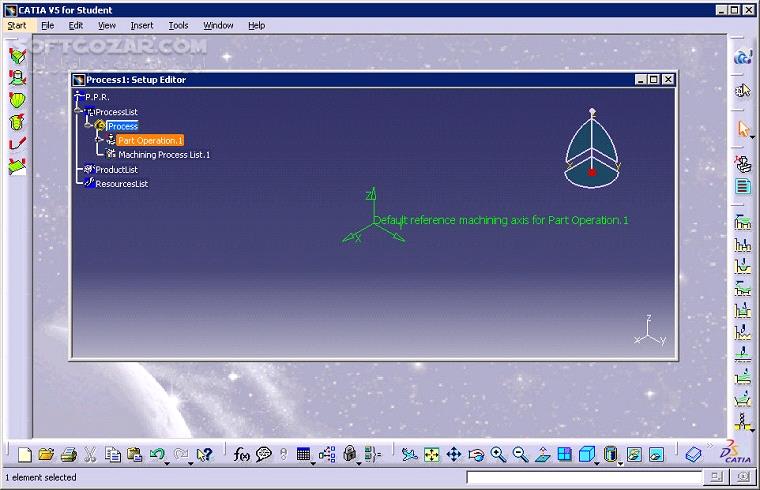Screen dimensions: 760x490
Task: Switch to Isometric View cube icon
Action: point(587,455)
